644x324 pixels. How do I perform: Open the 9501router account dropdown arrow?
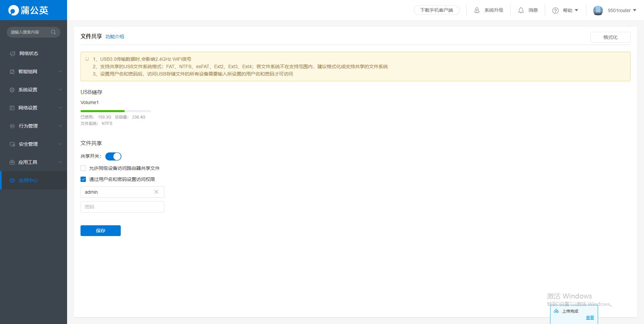coord(634,10)
